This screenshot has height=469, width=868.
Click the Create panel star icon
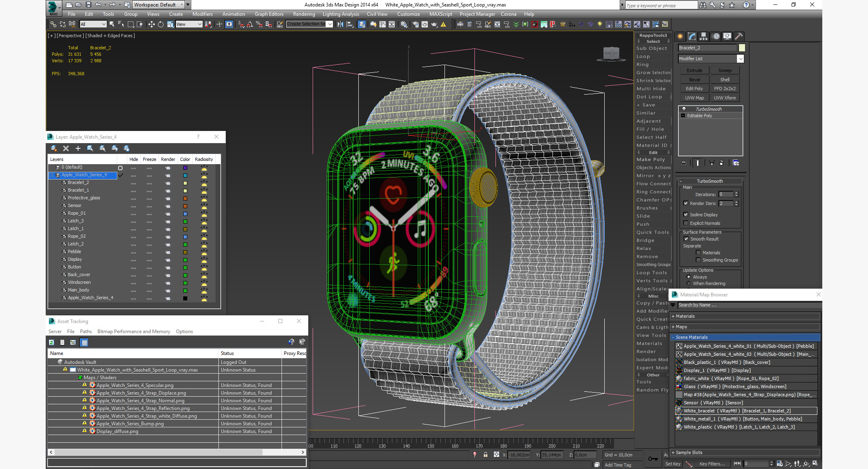[680, 36]
